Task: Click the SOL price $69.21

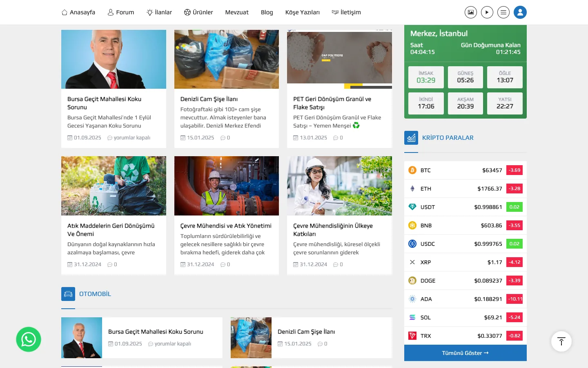Action: pyautogui.click(x=493, y=317)
